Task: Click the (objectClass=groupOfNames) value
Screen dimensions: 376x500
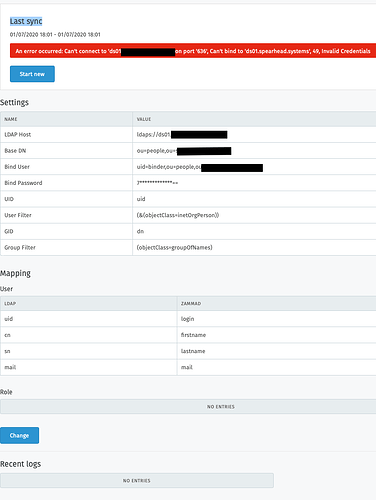Action: (x=175, y=247)
